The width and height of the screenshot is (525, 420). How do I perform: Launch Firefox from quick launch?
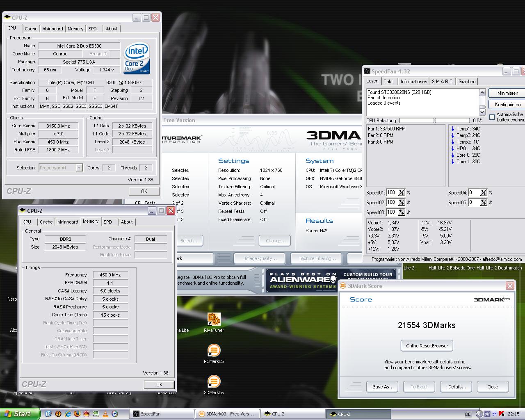[77, 414]
